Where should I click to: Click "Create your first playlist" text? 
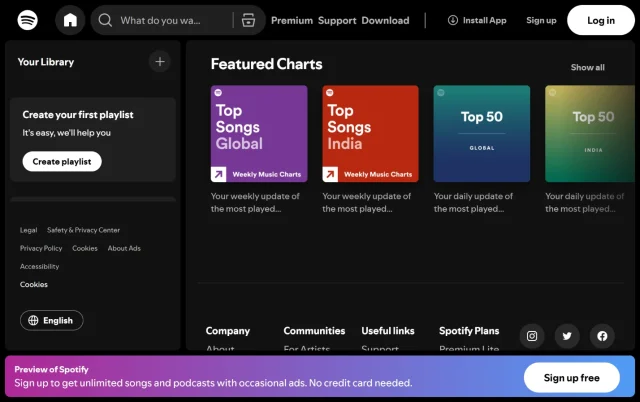coord(78,115)
